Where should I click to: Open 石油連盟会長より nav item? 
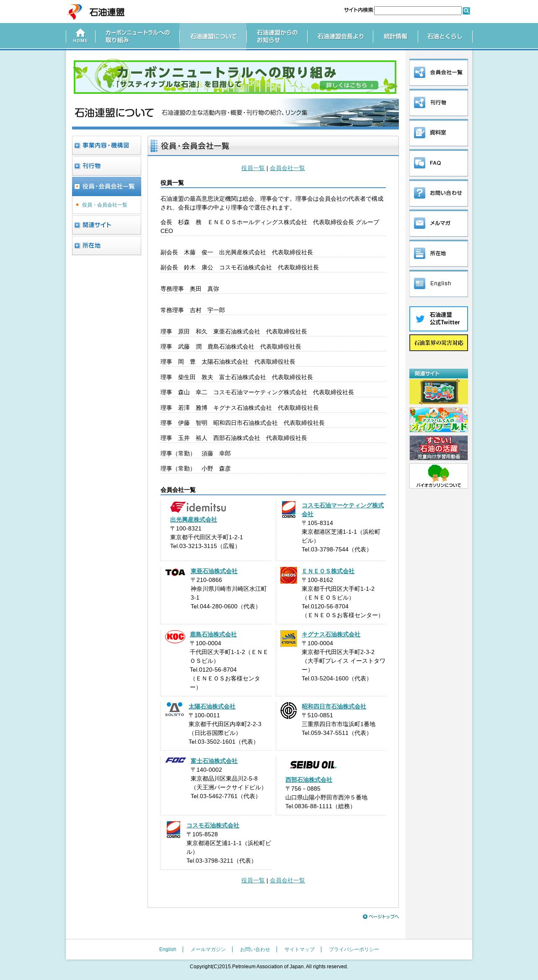[x=340, y=36]
